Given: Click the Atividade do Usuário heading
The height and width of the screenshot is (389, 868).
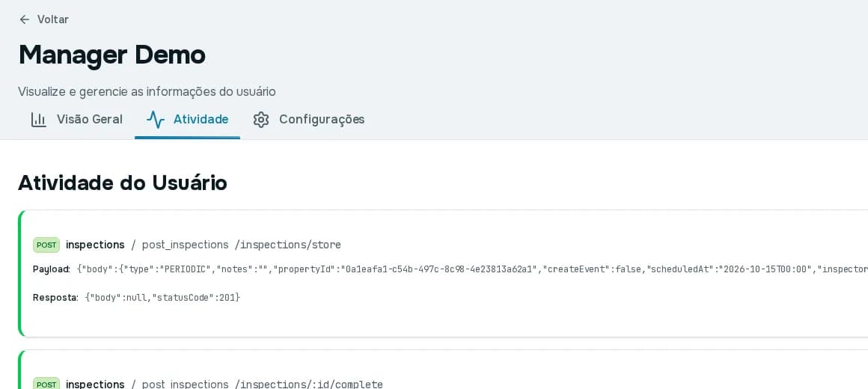Looking at the screenshot, I should [x=122, y=183].
